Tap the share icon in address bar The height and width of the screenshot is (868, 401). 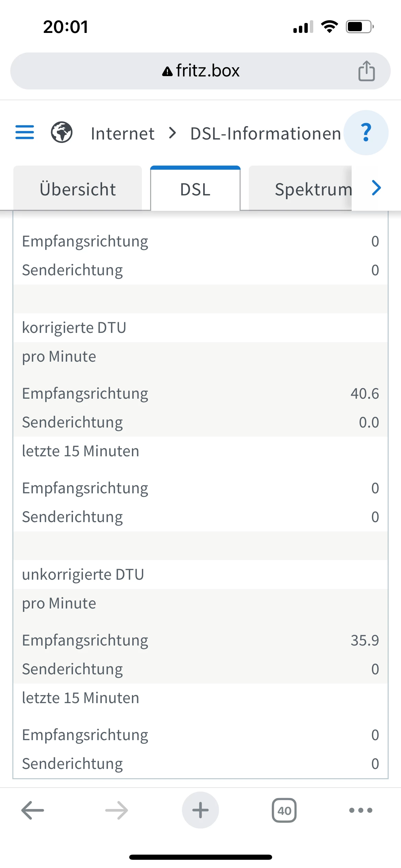pyautogui.click(x=366, y=71)
